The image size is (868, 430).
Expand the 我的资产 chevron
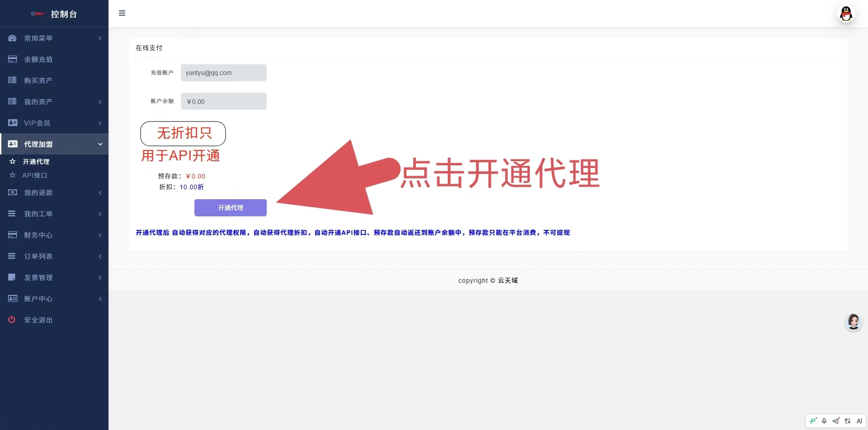click(100, 102)
